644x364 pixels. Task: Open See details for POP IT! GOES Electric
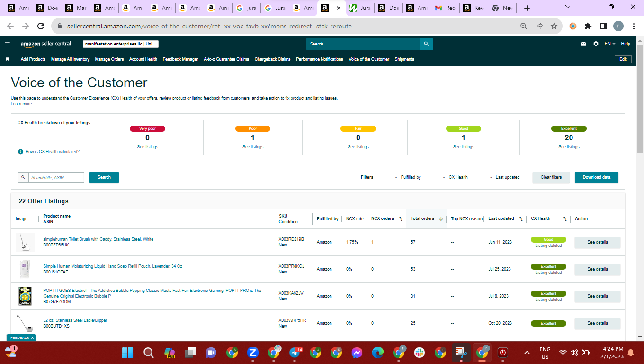tap(598, 296)
